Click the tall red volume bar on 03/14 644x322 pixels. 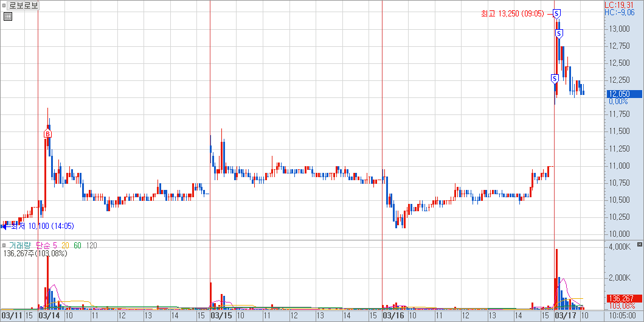click(x=47, y=282)
